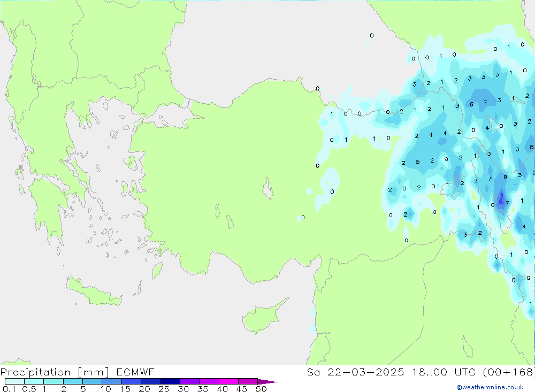
Task: Pick the 10–15 mm blue legend swatch
Action: point(112,381)
